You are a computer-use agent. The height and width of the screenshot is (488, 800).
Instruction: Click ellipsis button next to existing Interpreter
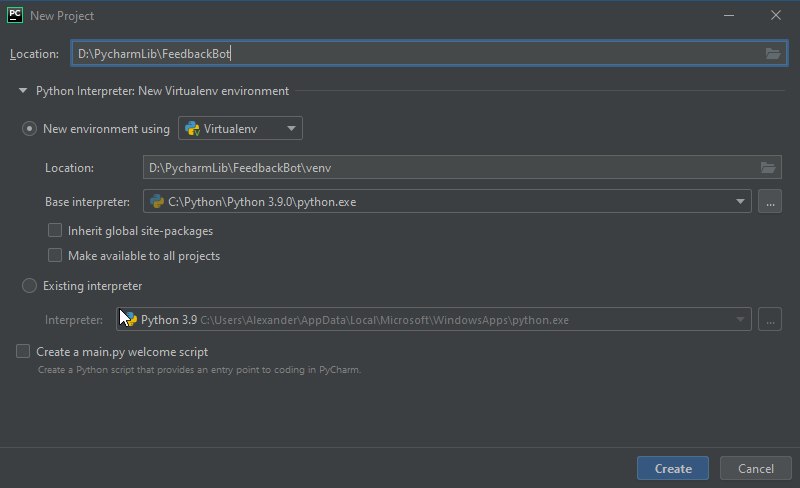[x=770, y=320]
